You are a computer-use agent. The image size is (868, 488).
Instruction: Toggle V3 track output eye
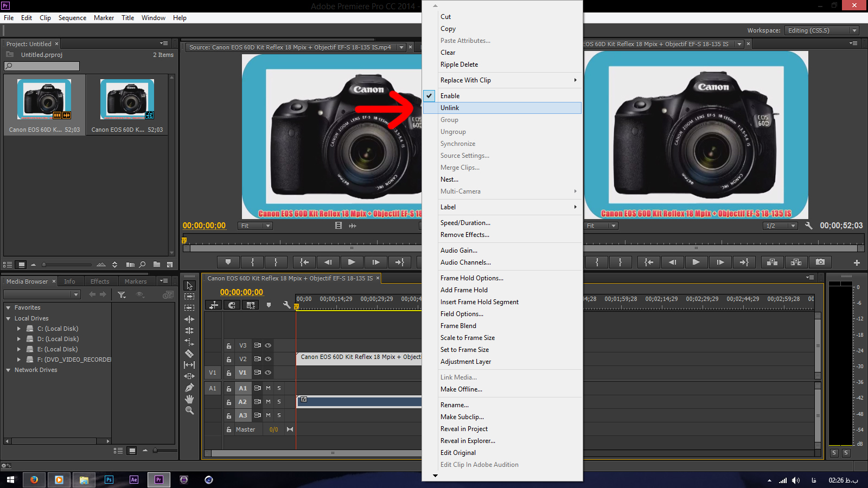pos(268,345)
